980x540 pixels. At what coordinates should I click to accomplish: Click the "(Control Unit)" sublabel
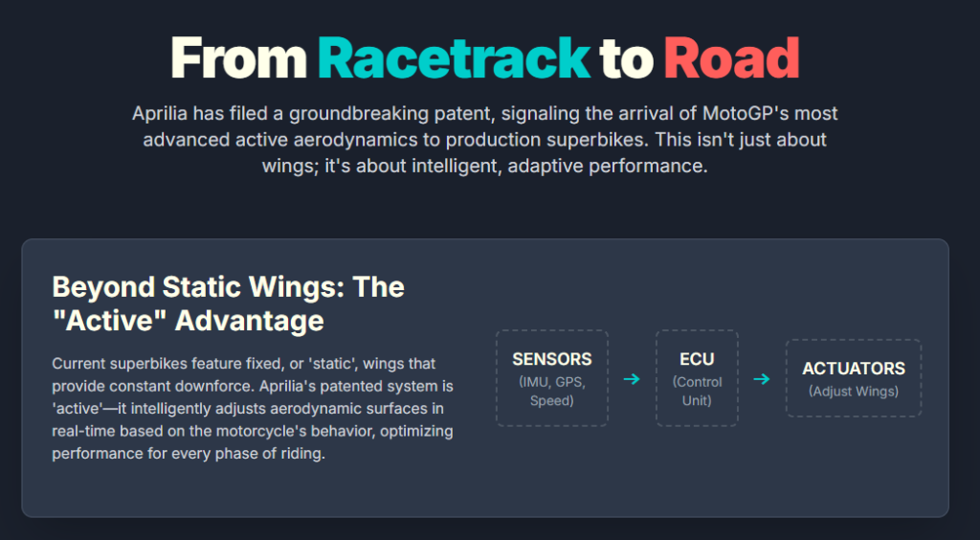(697, 391)
